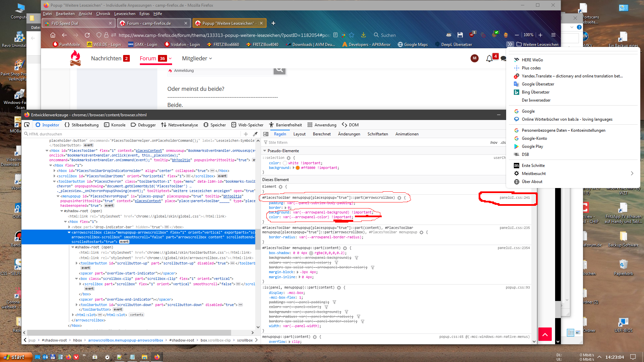Toggle the three-pane inspector layout icon
Screen dimensions: 644x362
[x=266, y=134]
